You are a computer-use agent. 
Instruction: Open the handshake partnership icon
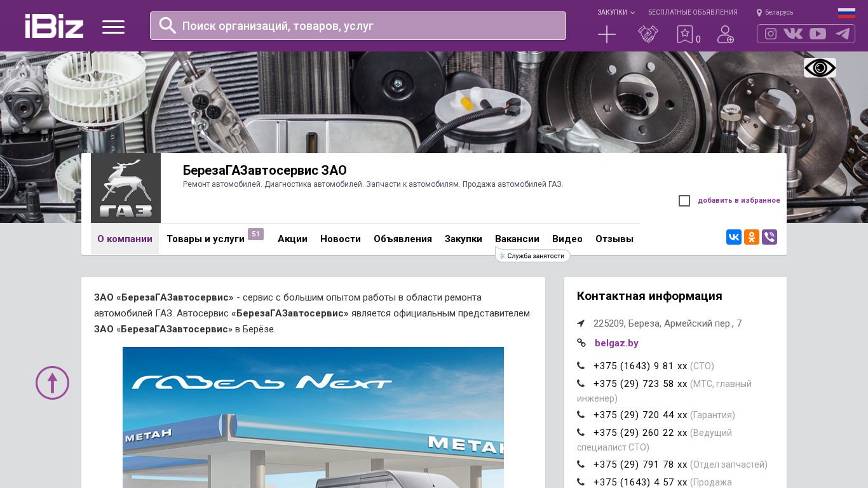tap(648, 34)
